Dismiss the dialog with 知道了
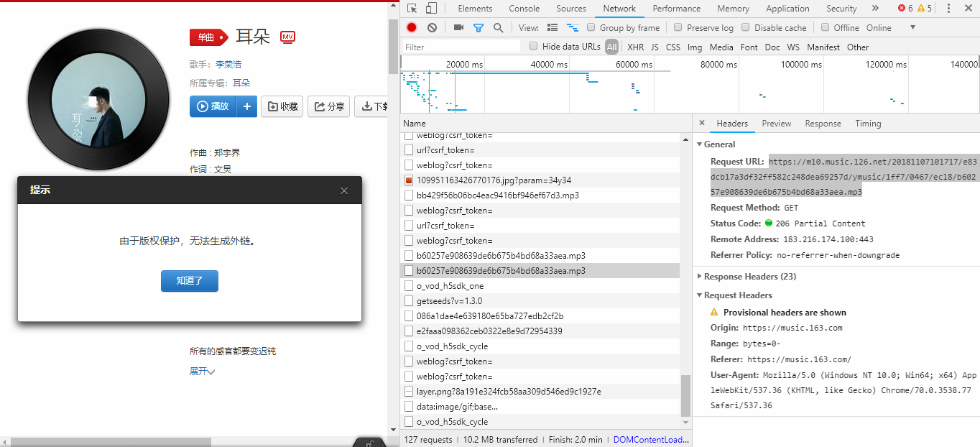This screenshot has width=980, height=447. tap(189, 281)
